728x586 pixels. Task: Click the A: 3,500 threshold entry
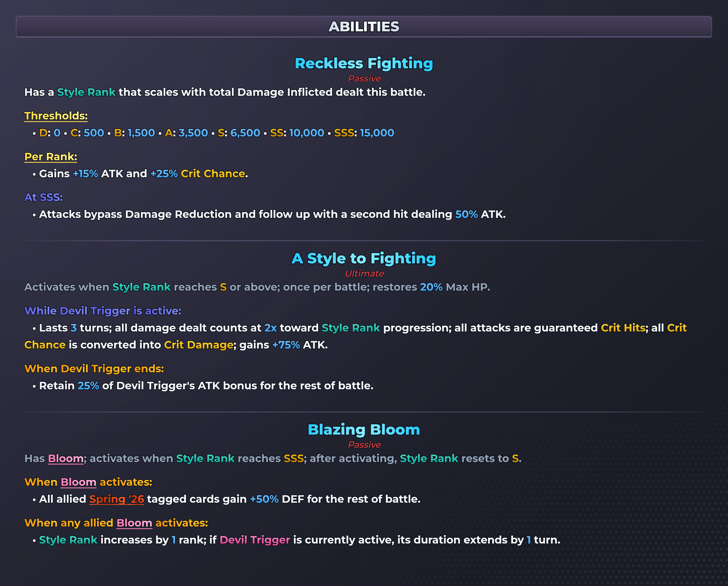(x=186, y=133)
